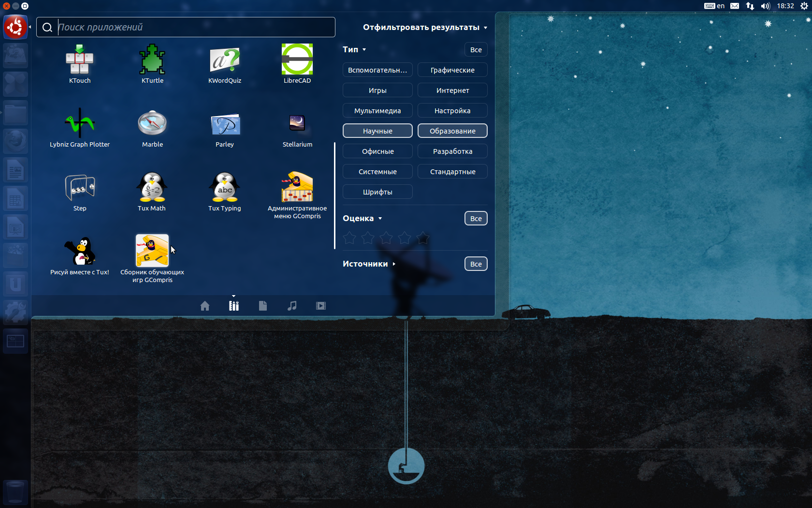Collapse the Отфильтровать результаты panel
Viewport: 812px width, 508px height.
[x=424, y=28]
